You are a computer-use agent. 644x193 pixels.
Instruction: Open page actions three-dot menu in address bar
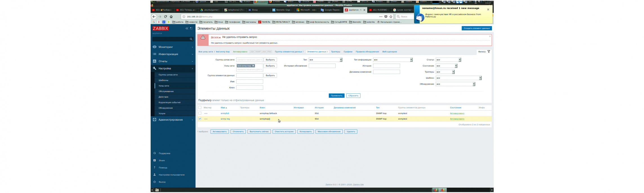point(381,17)
